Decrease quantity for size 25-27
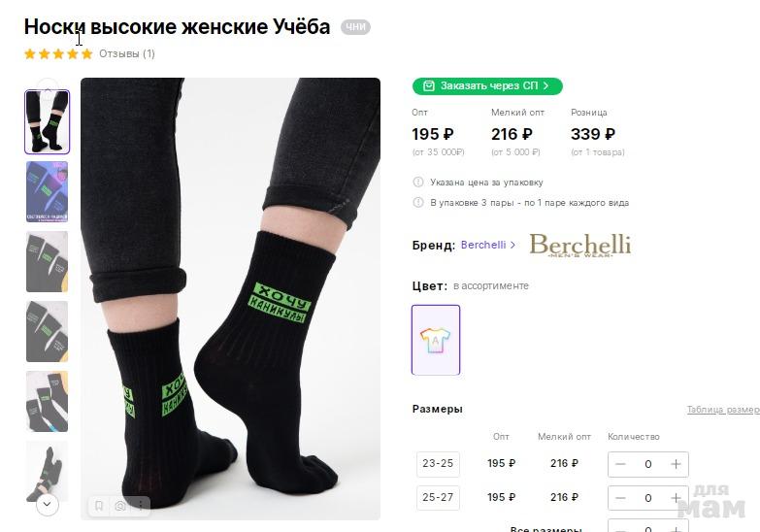Screen dimensions: 760x532 (620, 498)
